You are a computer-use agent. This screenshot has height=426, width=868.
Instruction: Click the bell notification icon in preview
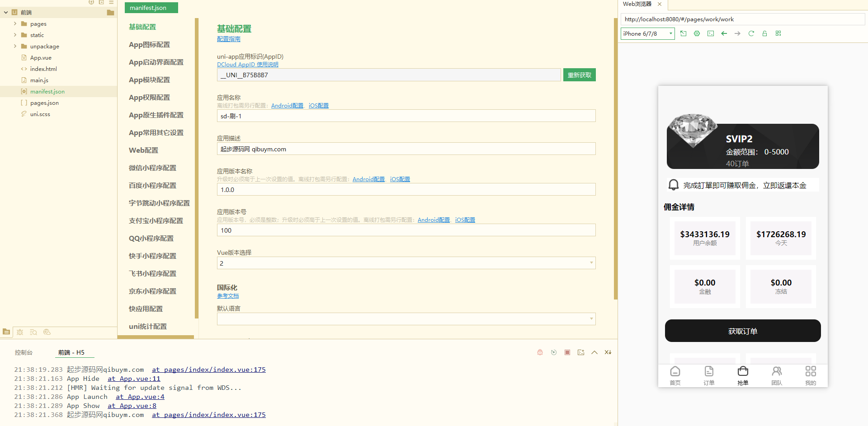[x=674, y=185]
